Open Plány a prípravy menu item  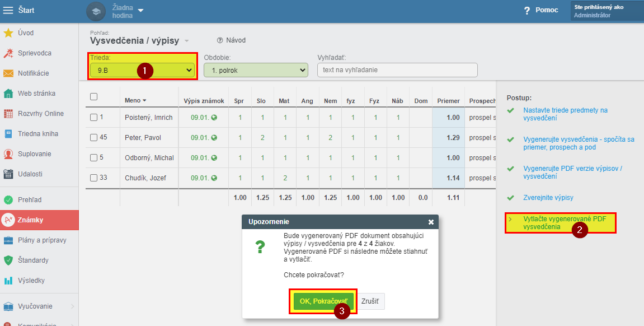pyautogui.click(x=42, y=240)
